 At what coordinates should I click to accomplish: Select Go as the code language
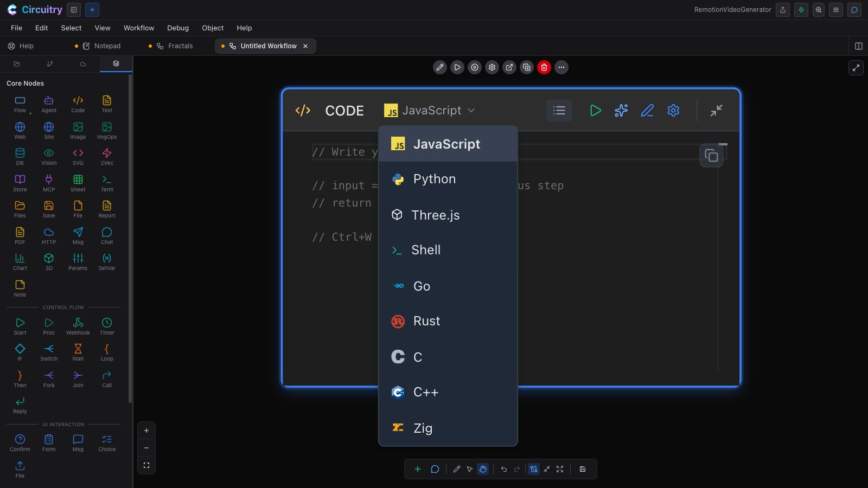[x=448, y=286]
